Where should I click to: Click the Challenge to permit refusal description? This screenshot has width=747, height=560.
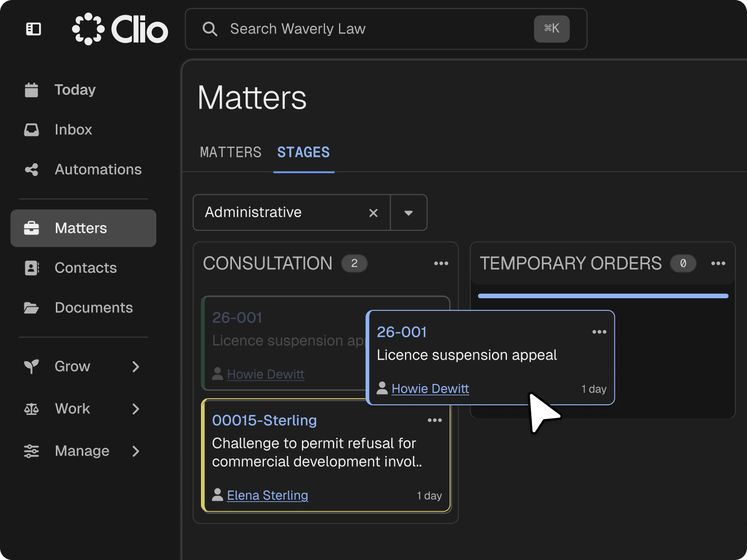tap(317, 452)
